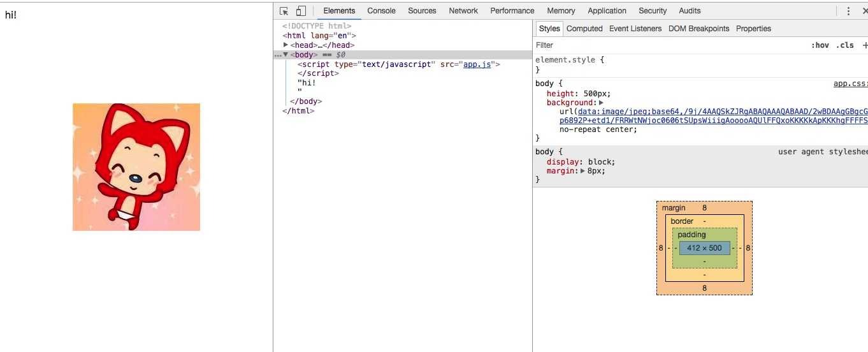Select the DOCTYPE html line

pyautogui.click(x=317, y=26)
